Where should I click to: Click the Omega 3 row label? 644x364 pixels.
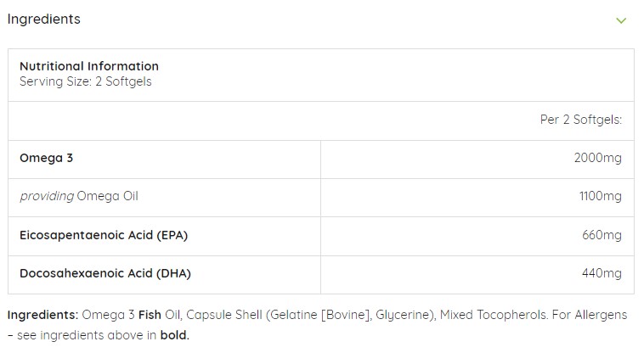[47, 158]
